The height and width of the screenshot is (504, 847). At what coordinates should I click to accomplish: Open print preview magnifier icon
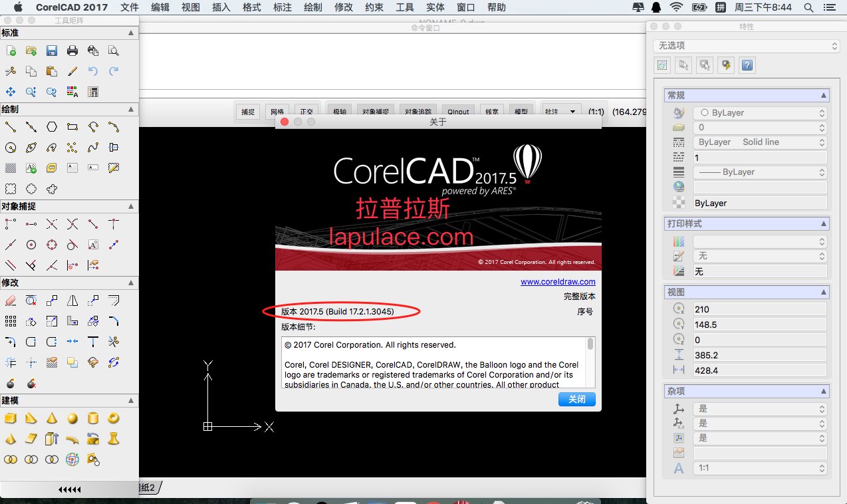pos(114,51)
